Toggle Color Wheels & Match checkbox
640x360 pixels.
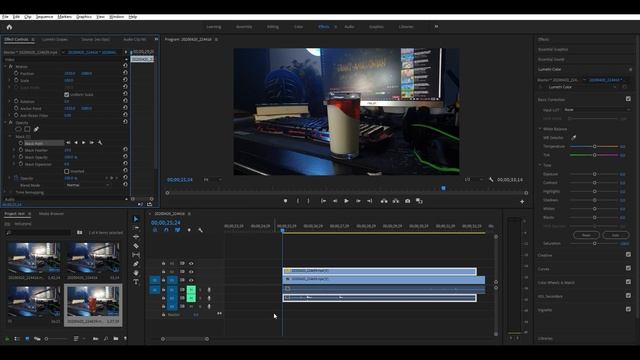(628, 282)
